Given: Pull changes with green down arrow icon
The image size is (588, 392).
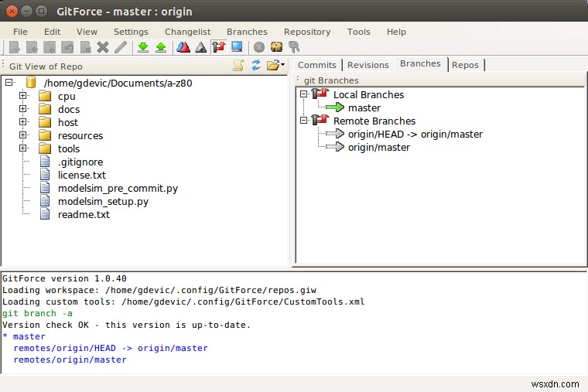Looking at the screenshot, I should [x=143, y=47].
